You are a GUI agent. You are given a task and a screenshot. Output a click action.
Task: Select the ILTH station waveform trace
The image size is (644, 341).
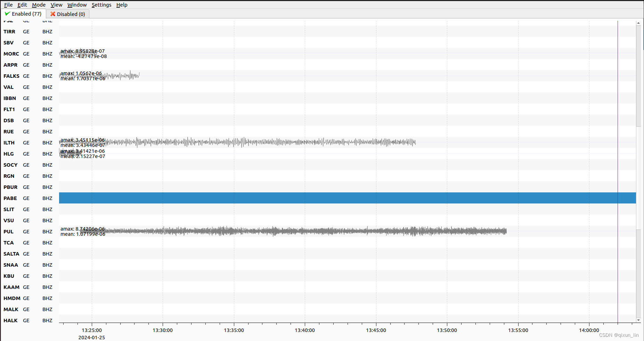(243, 142)
